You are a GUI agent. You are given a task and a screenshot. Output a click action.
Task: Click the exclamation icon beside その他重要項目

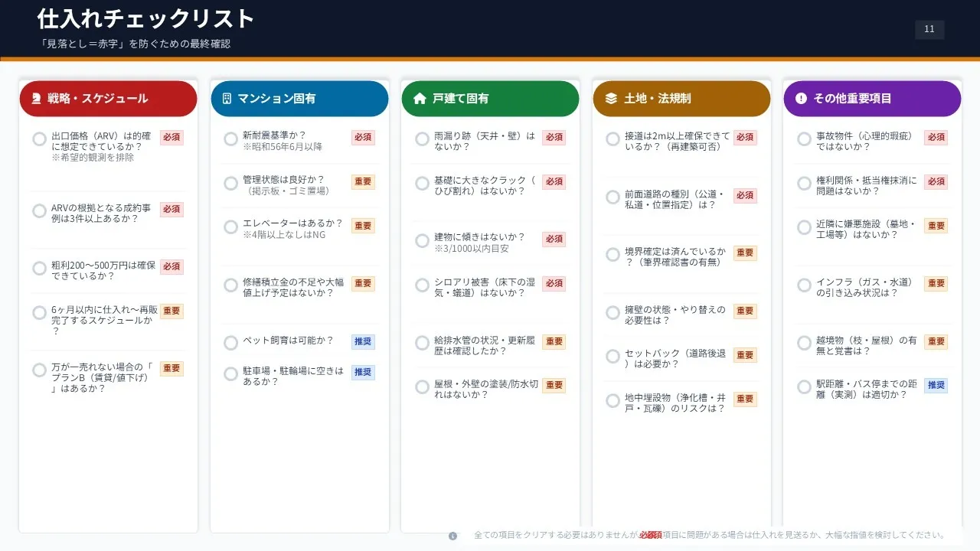point(801,99)
